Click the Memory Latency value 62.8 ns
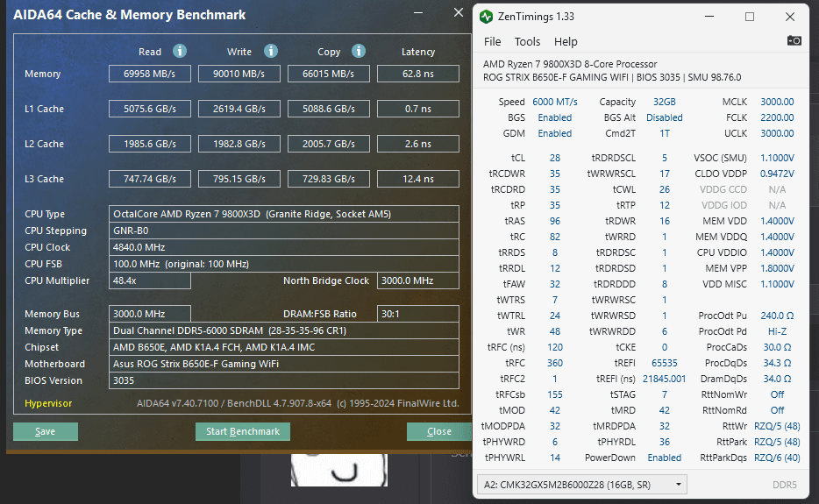The height and width of the screenshot is (504, 819). point(418,74)
